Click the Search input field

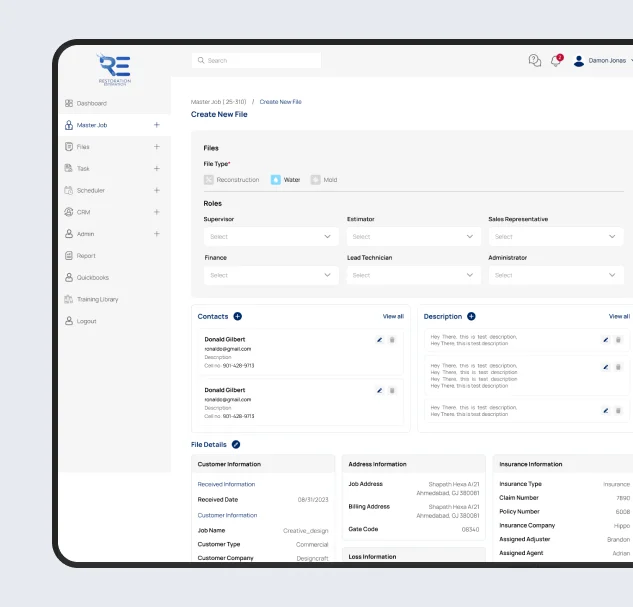256,61
